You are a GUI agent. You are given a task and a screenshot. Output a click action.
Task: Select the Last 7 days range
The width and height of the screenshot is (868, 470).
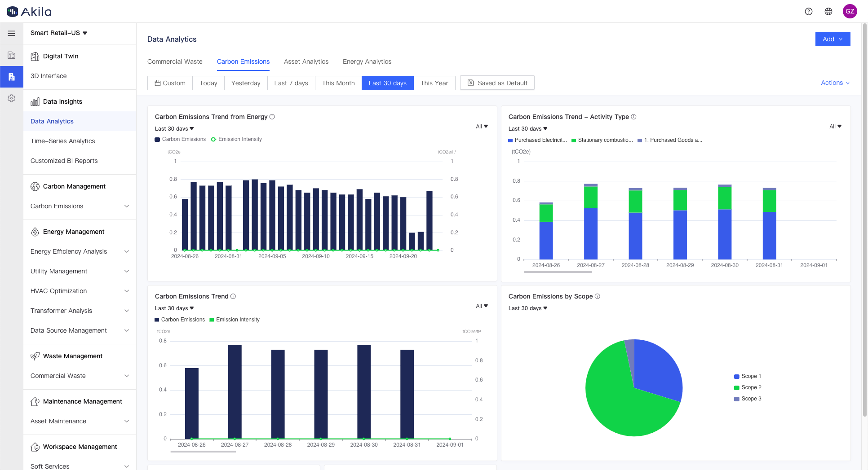(x=291, y=83)
